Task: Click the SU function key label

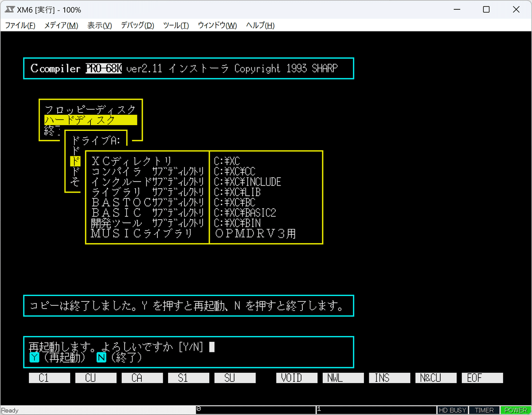Action: click(235, 378)
